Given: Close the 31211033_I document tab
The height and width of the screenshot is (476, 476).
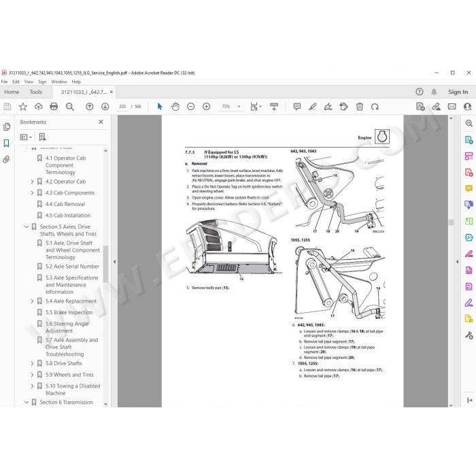Looking at the screenshot, I should click(112, 92).
